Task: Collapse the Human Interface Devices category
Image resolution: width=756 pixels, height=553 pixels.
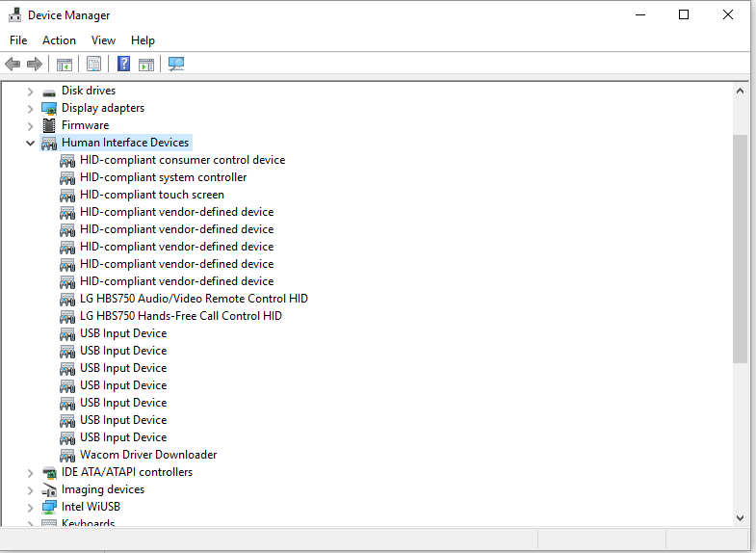Action: pyautogui.click(x=31, y=143)
